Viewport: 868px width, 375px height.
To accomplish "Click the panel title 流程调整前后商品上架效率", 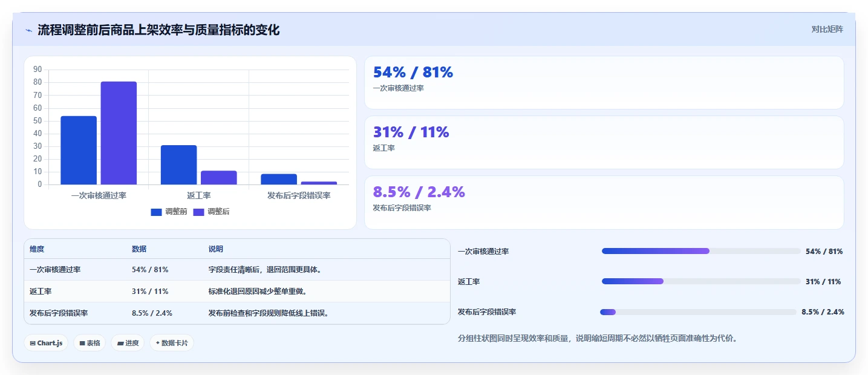I will pos(158,30).
